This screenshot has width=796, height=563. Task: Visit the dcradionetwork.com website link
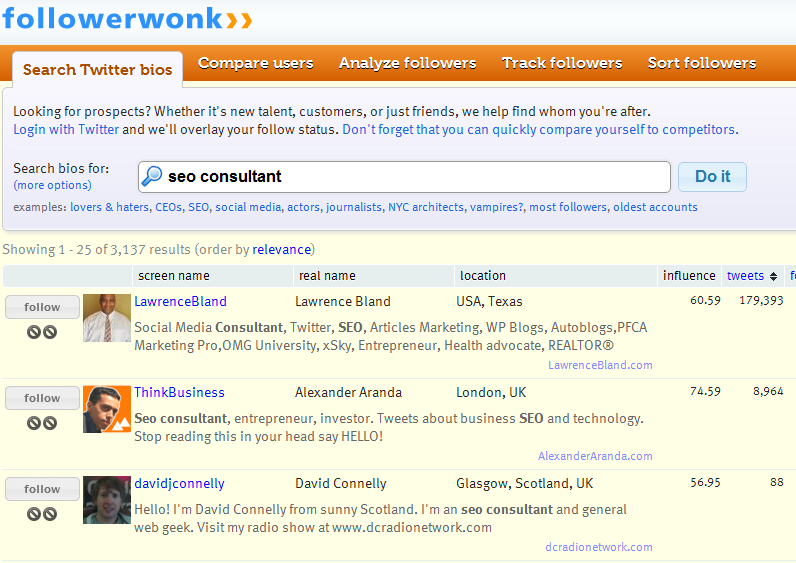(599, 547)
